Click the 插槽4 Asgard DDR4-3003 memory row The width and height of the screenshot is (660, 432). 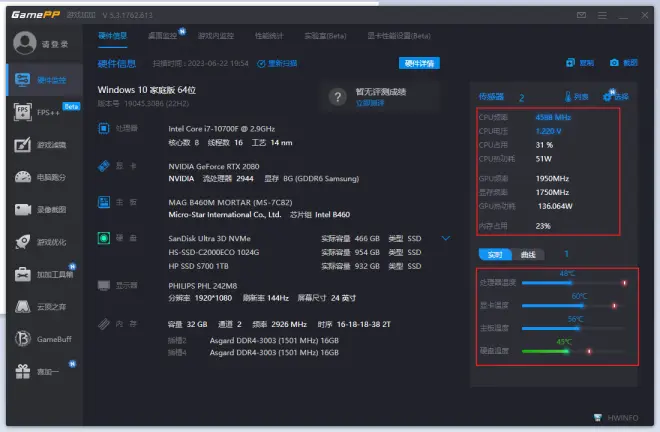pos(253,352)
